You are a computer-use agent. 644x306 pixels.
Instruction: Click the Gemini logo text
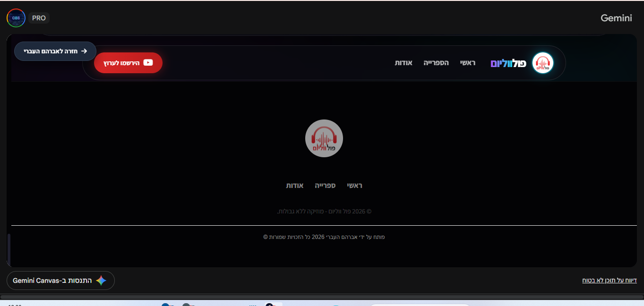click(x=616, y=18)
